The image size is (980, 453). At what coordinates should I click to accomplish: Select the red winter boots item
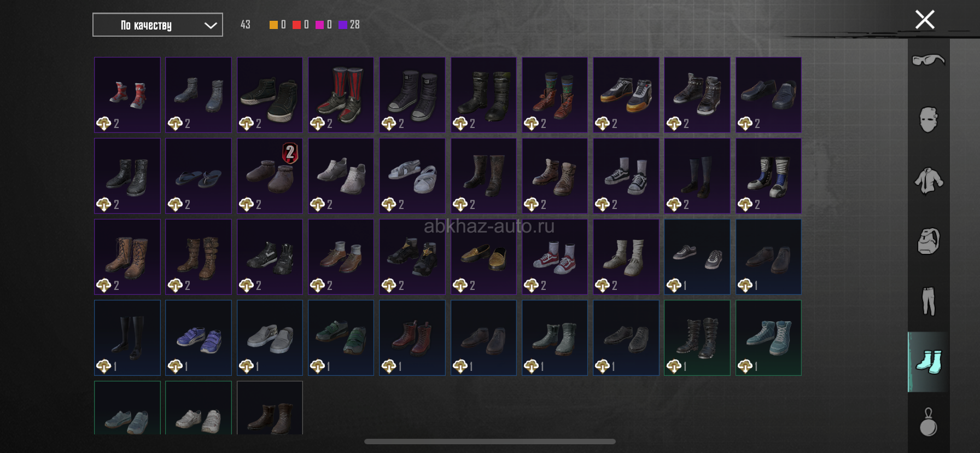coord(127,95)
